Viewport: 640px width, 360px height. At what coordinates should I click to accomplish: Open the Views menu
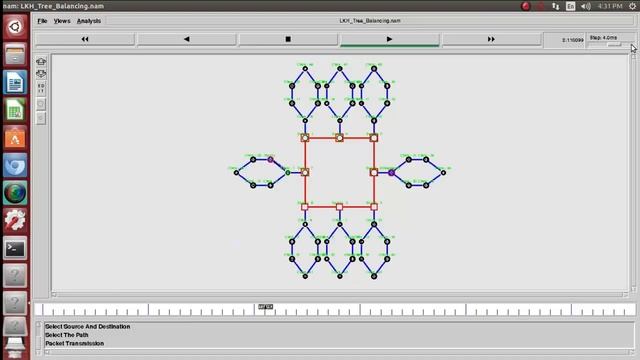pos(62,21)
